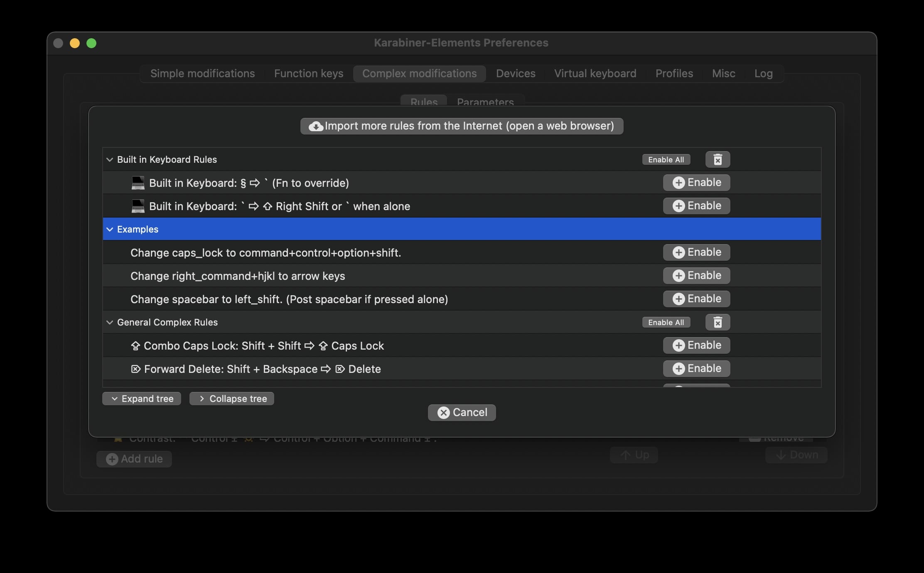Open the Parameters tab
924x573 pixels.
click(x=485, y=102)
